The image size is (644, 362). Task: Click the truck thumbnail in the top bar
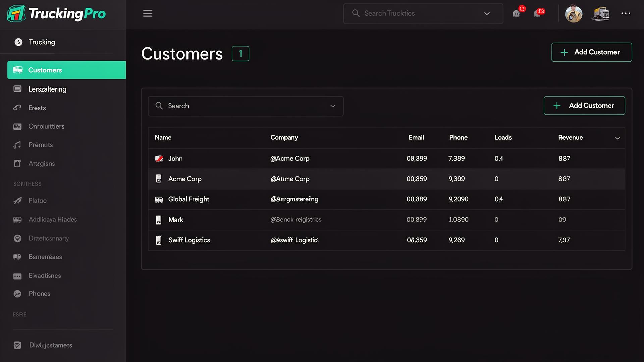pos(600,14)
